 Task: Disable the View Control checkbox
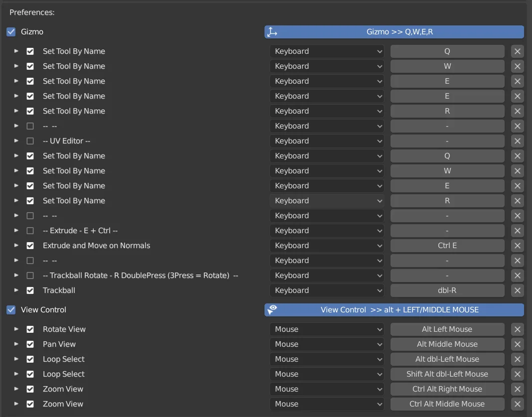(x=11, y=309)
